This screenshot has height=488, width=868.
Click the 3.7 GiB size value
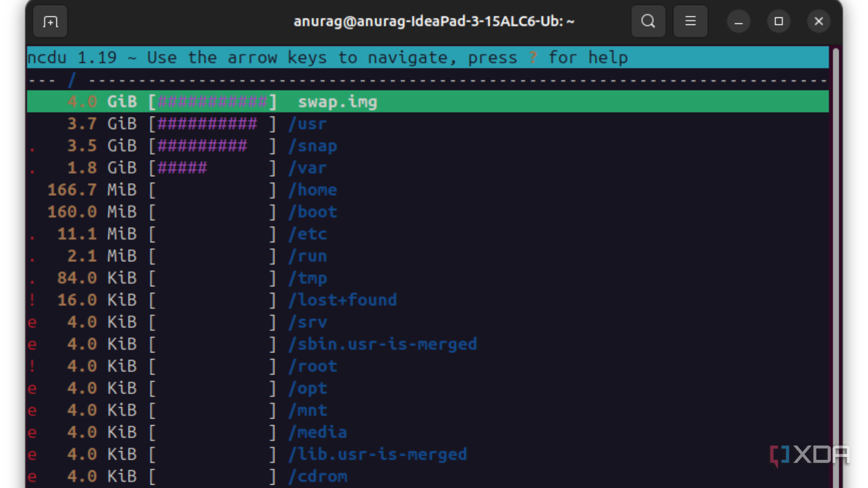click(x=102, y=124)
